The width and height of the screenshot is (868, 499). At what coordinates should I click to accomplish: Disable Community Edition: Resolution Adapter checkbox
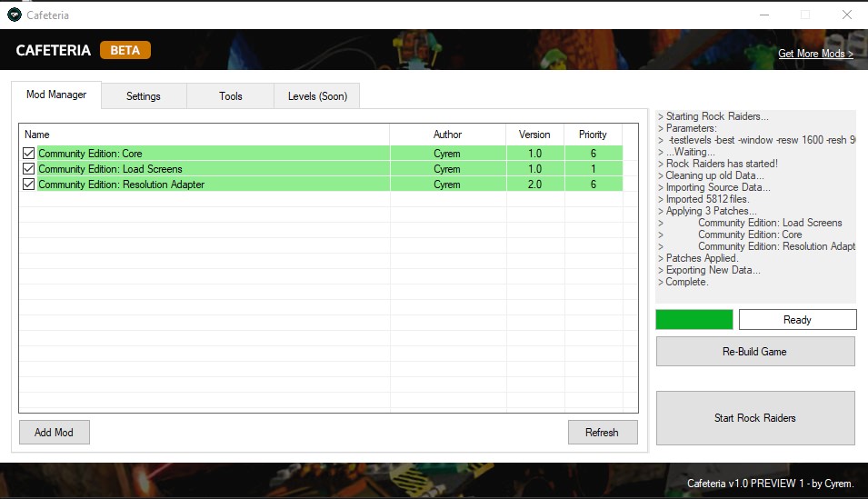point(29,184)
